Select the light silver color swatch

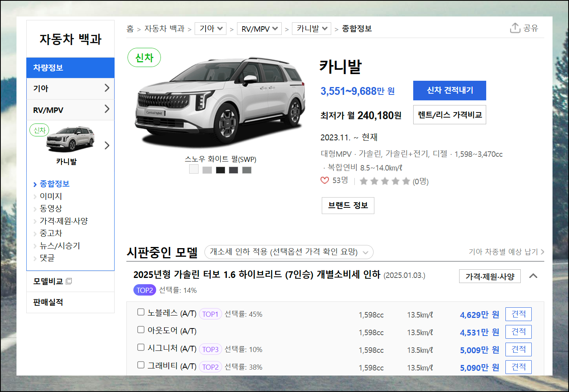click(x=207, y=170)
